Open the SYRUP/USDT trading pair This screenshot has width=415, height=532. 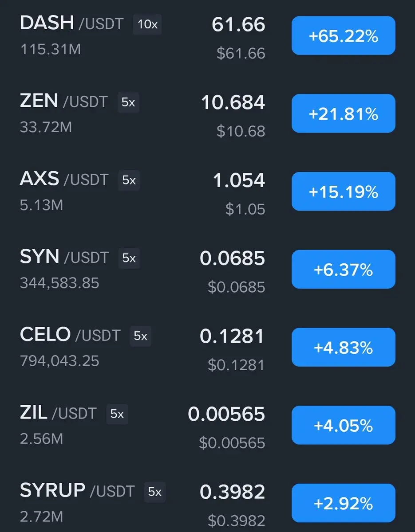[x=77, y=491]
